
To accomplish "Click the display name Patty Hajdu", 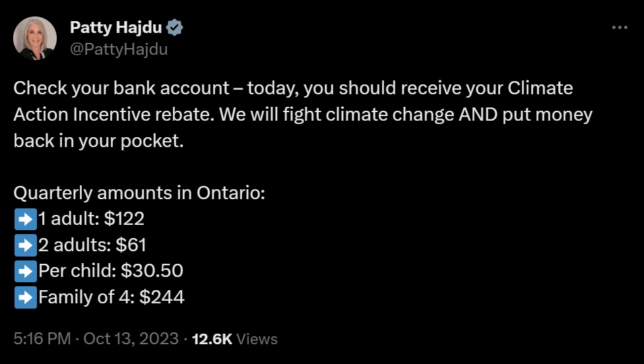I will (116, 28).
